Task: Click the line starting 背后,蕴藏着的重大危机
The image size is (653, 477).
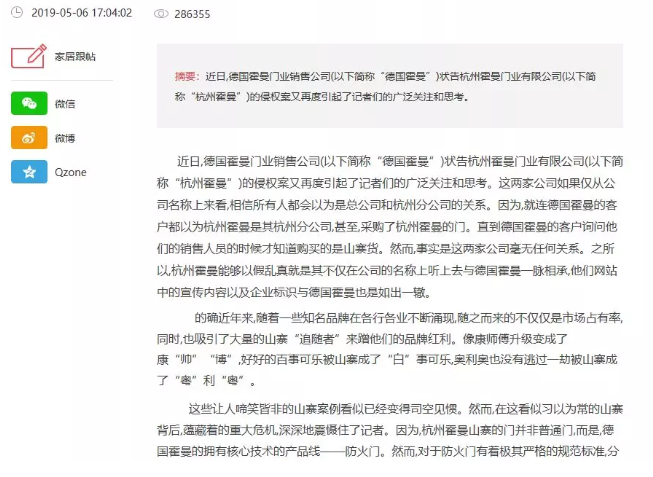Action: point(386,430)
